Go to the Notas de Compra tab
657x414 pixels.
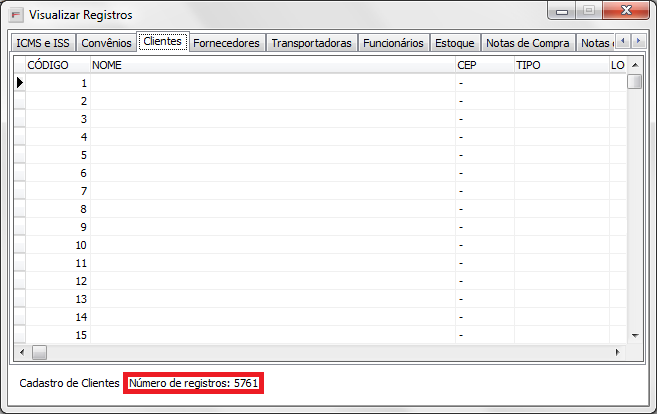[527, 43]
